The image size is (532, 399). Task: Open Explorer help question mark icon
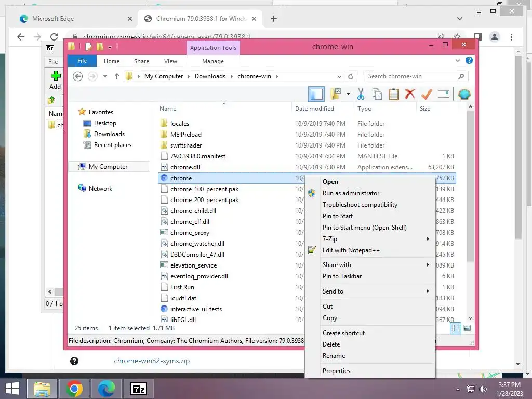(469, 60)
